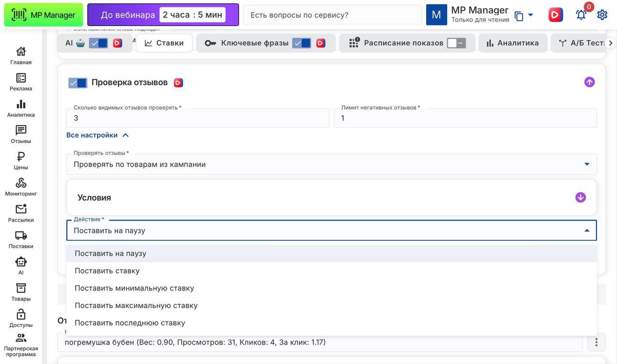This screenshot has height=364, width=617.
Task: Enable the Расписание показов switch
Action: (x=456, y=43)
